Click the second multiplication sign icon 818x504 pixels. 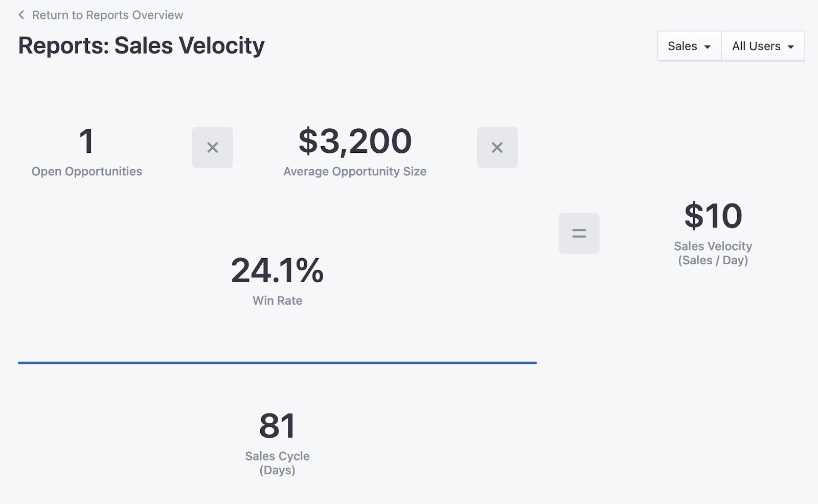coord(497,148)
